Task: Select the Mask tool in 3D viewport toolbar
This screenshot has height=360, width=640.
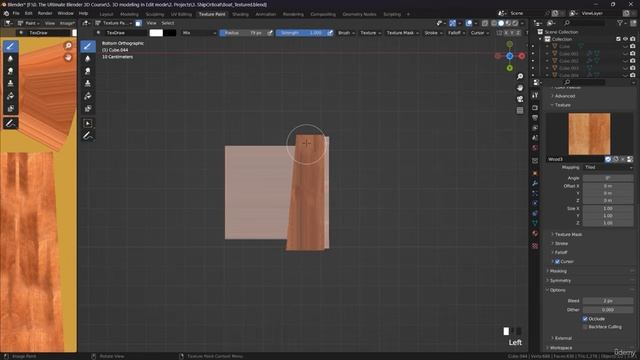Action: coord(87,109)
